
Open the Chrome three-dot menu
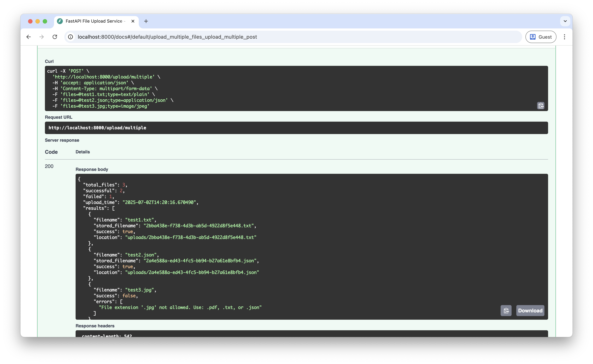pos(564,37)
